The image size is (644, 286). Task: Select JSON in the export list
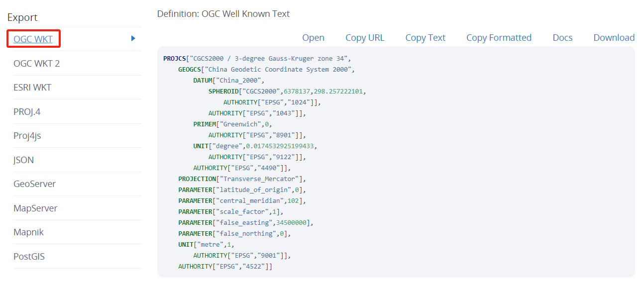(23, 160)
